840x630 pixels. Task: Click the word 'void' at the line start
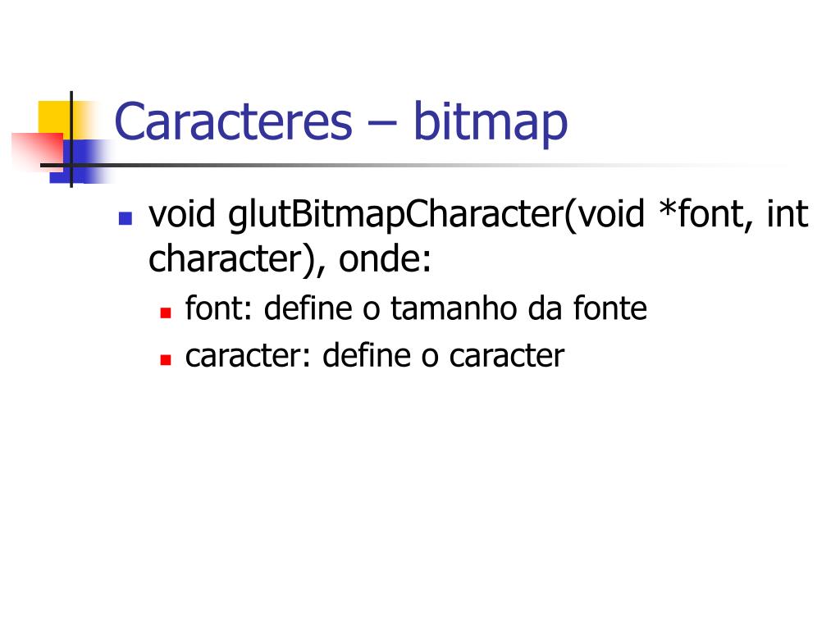click(182, 214)
